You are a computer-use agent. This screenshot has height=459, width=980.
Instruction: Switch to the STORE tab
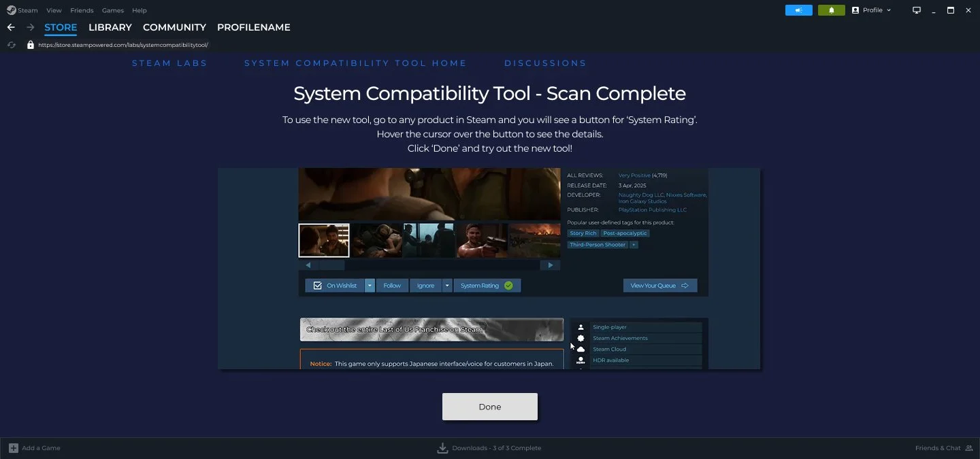[x=61, y=27]
